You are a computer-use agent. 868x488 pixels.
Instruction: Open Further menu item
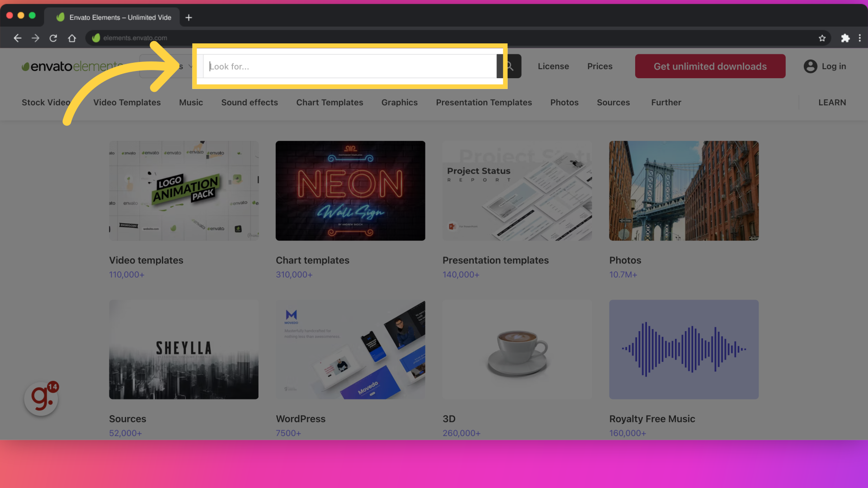[666, 103]
